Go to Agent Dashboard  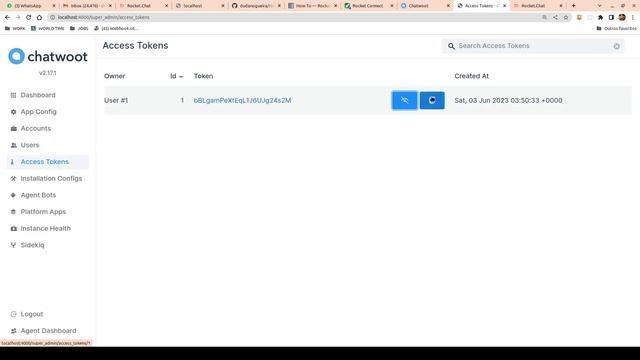coord(48,331)
